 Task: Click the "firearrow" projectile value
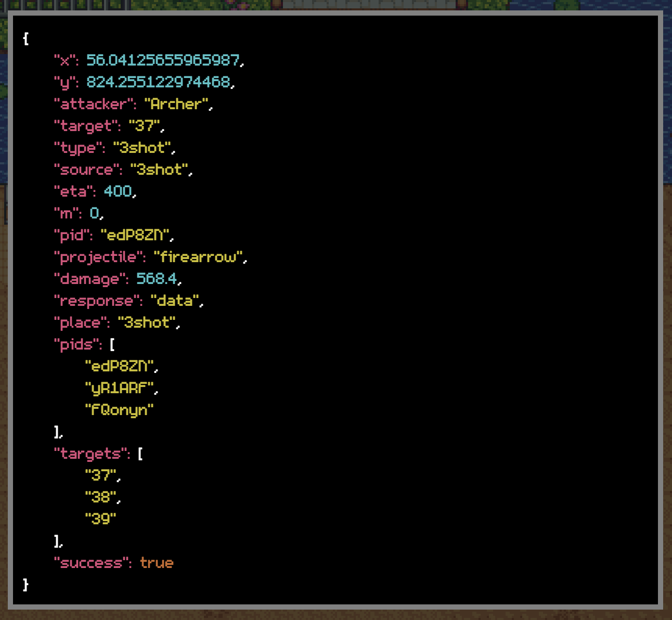[198, 257]
